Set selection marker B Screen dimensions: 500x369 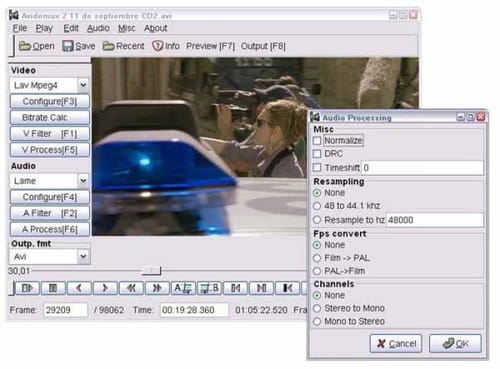[209, 288]
